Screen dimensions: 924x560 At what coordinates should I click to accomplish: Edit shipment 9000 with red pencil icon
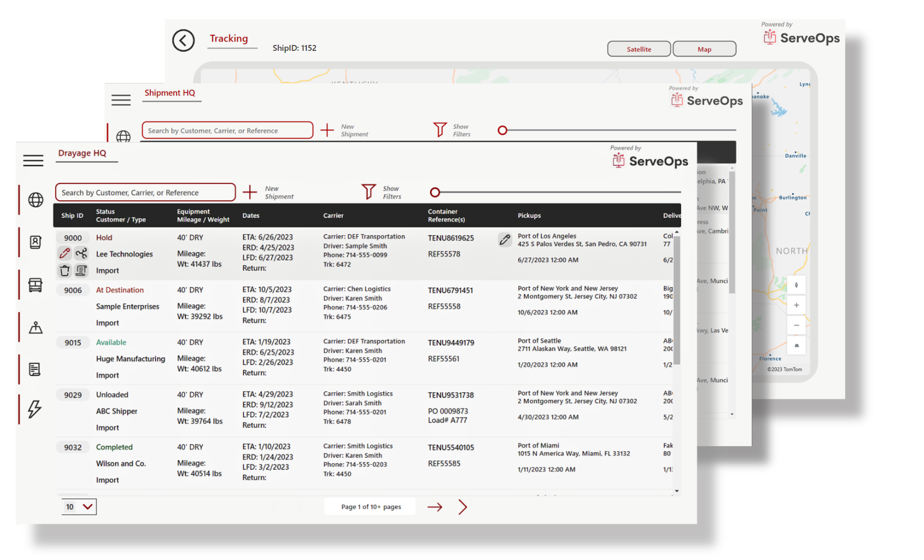[65, 253]
